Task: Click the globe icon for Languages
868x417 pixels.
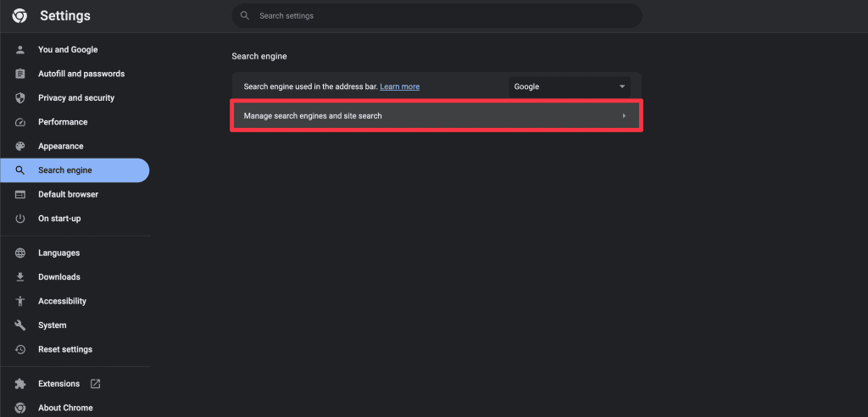Action: tap(20, 253)
